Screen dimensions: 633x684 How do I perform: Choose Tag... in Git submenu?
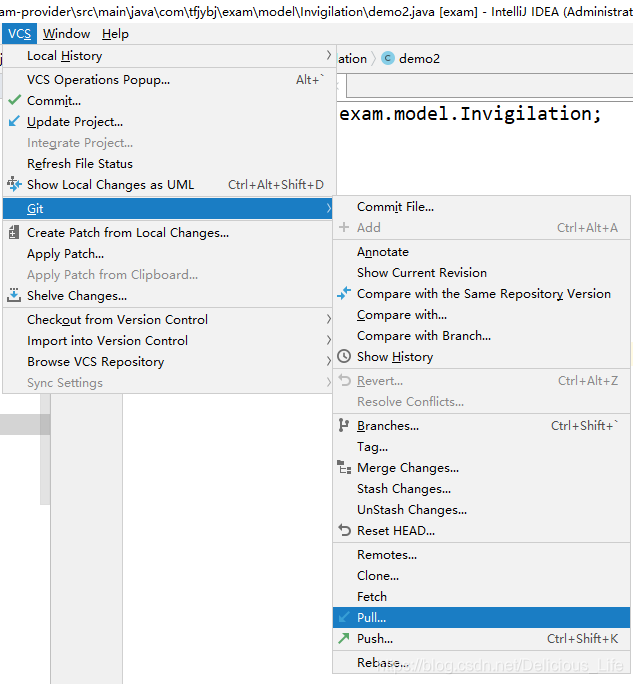[x=481, y=446]
